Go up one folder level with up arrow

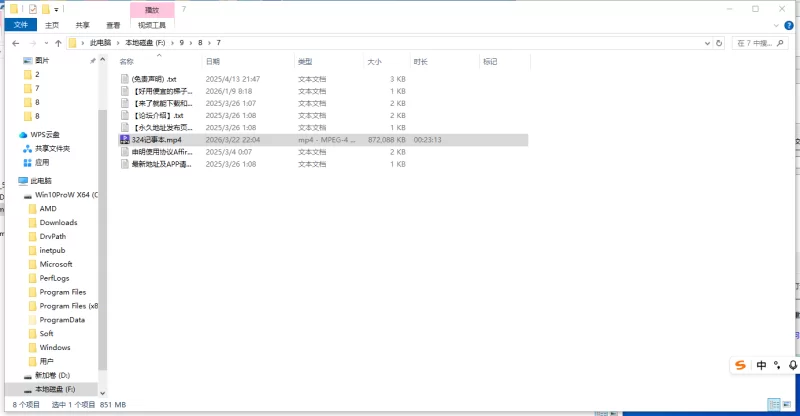click(x=58, y=43)
